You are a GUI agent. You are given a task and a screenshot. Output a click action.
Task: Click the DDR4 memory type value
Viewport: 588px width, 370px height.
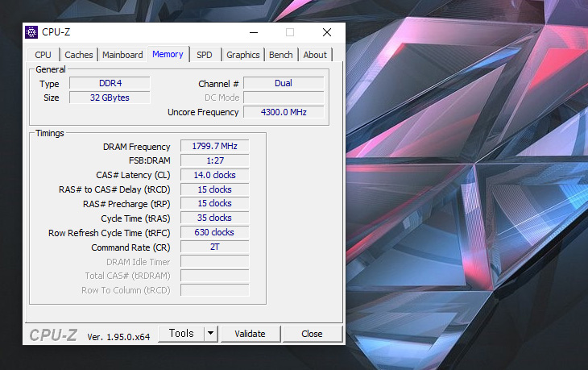click(110, 83)
